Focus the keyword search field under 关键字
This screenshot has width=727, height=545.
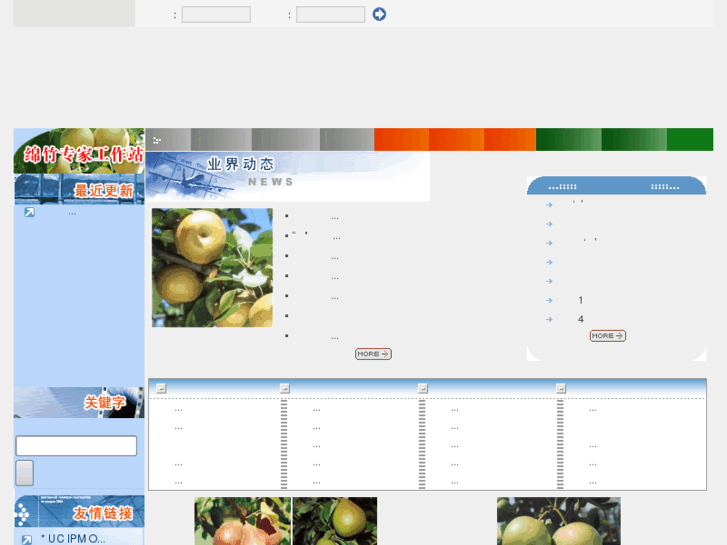tap(77, 446)
